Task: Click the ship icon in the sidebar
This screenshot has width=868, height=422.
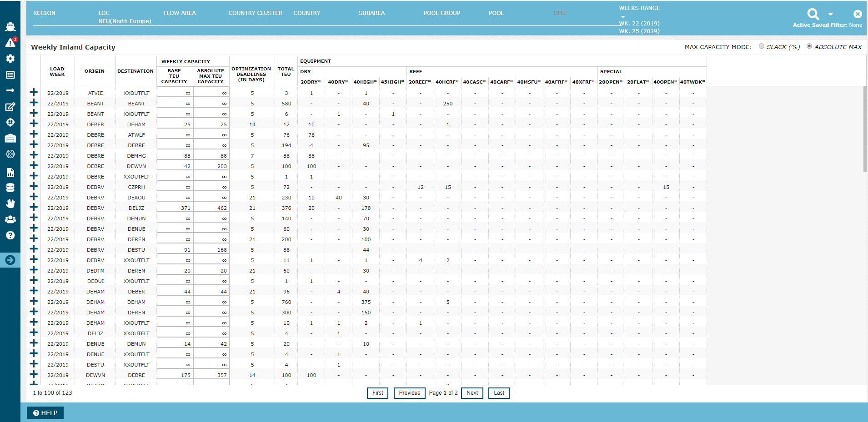Action: (10, 27)
